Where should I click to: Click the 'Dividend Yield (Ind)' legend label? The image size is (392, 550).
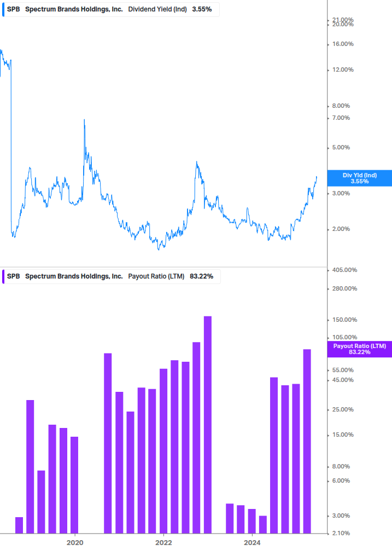157,9
